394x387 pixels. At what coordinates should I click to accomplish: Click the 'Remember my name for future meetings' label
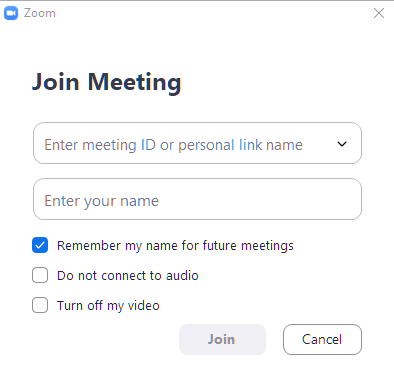(x=175, y=246)
